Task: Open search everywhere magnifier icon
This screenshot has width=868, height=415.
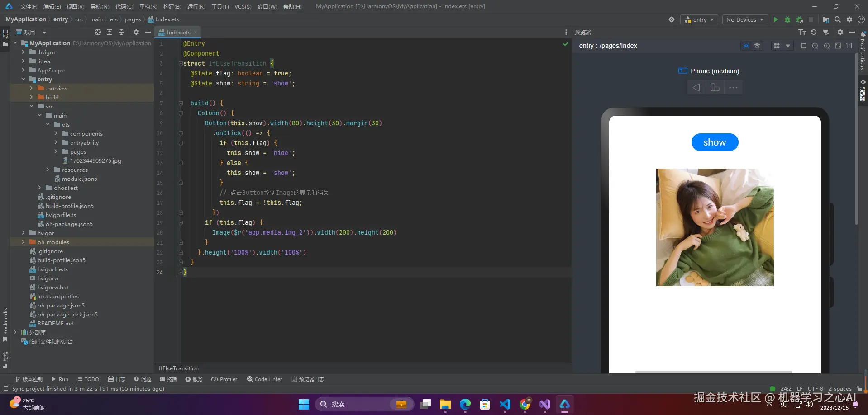Action: tap(838, 19)
